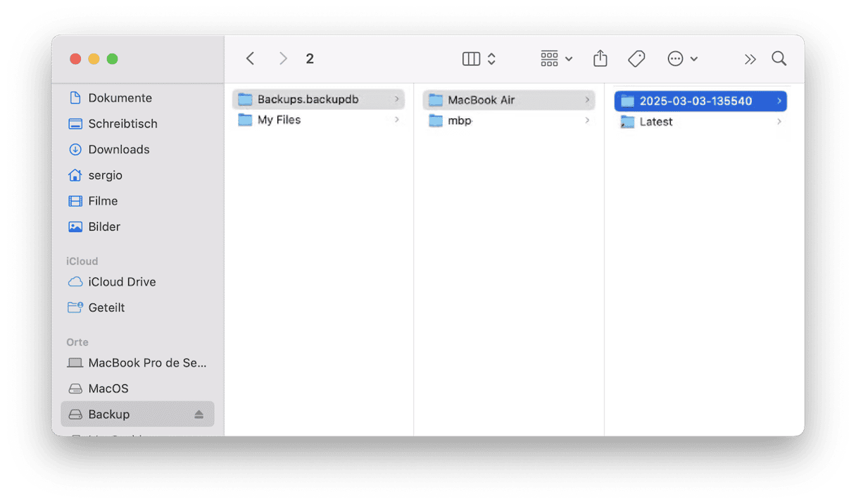This screenshot has height=504, width=856.
Task: Select the 2025-03-03-135540 backup folder
Action: [695, 101]
